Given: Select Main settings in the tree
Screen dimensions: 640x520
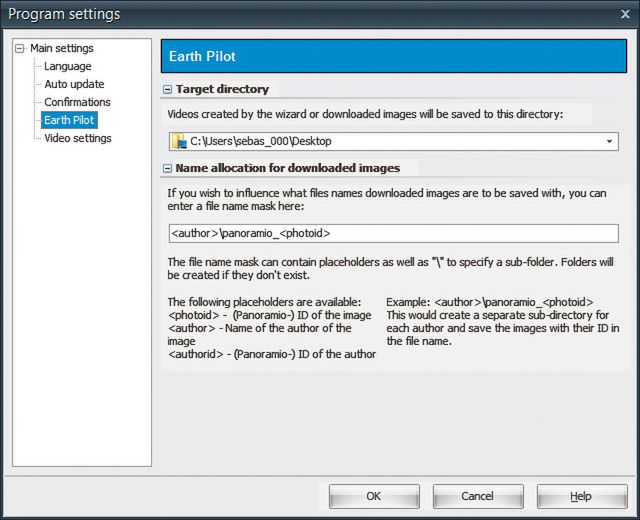Looking at the screenshot, I should coord(62,48).
